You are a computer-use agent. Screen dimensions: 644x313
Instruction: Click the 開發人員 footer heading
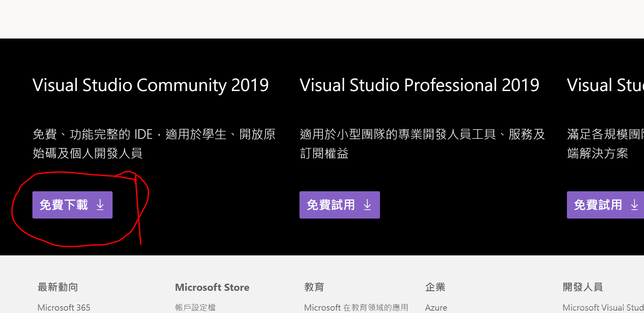[583, 287]
